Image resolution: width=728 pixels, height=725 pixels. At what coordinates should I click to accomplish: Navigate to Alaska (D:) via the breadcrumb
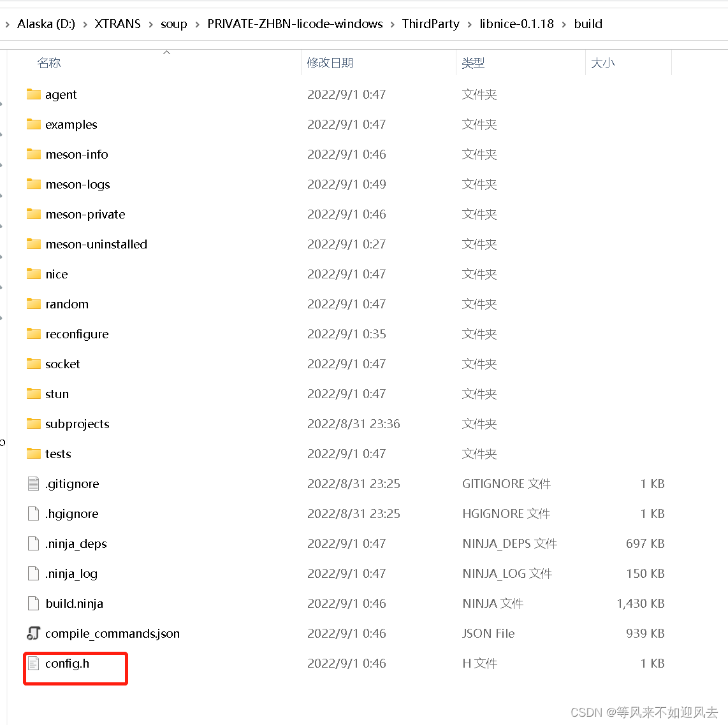[x=46, y=24]
